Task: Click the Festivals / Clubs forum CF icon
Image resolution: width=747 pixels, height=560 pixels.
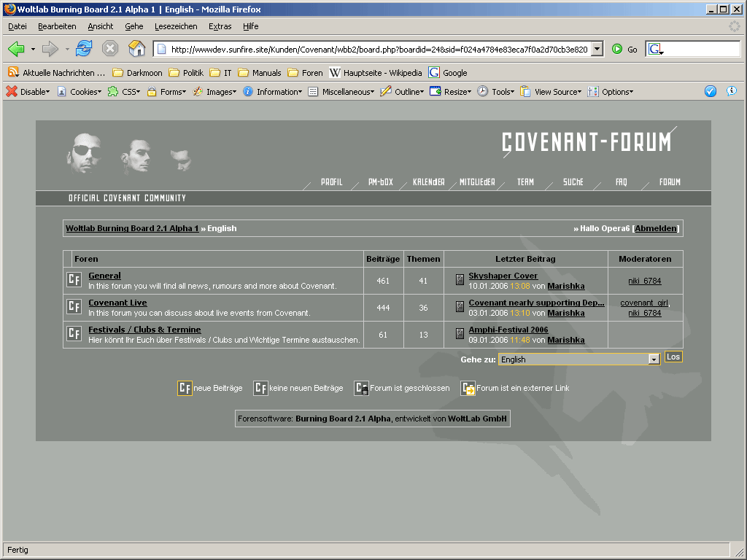Action: [74, 334]
